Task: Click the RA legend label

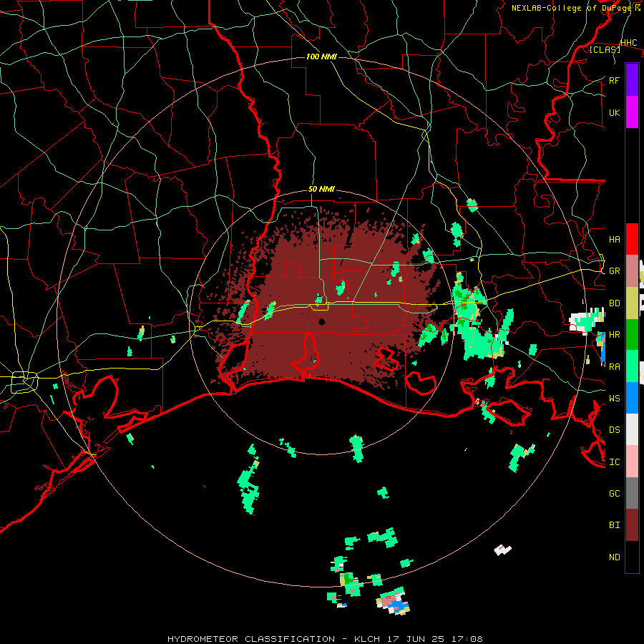Action: click(614, 367)
